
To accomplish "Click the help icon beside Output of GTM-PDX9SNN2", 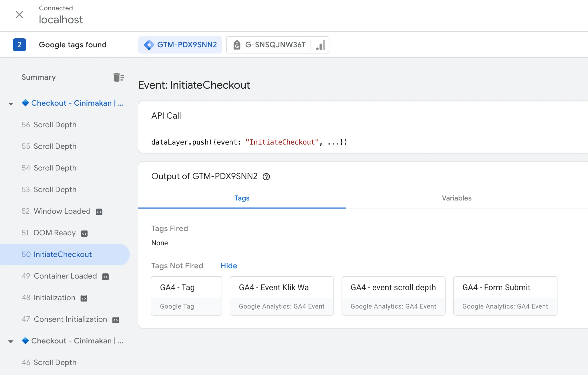I will click(x=266, y=177).
